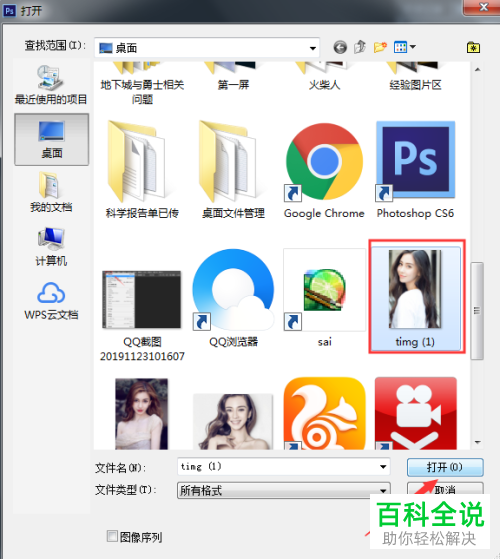Expand the view menu dropdown arrow
Viewport: 500px width, 559px height.
point(413,47)
